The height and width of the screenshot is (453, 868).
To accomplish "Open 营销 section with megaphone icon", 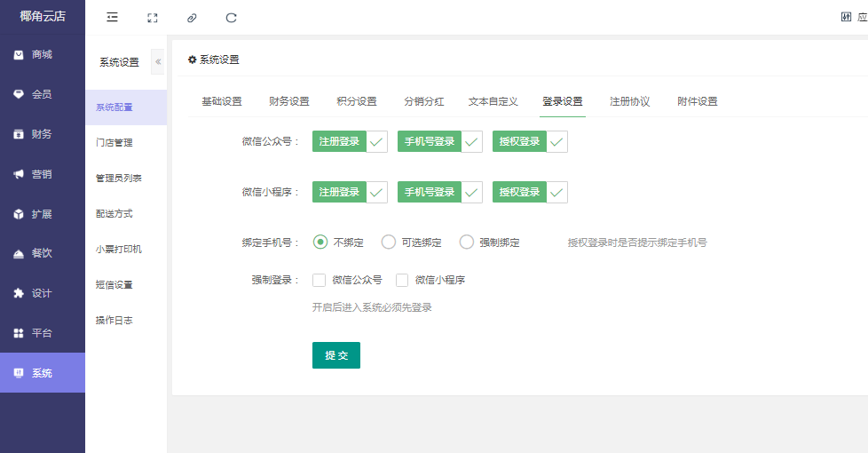I will (42, 174).
